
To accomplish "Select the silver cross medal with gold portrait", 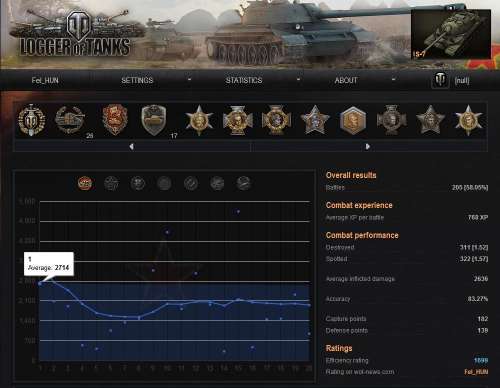I will pos(238,120).
